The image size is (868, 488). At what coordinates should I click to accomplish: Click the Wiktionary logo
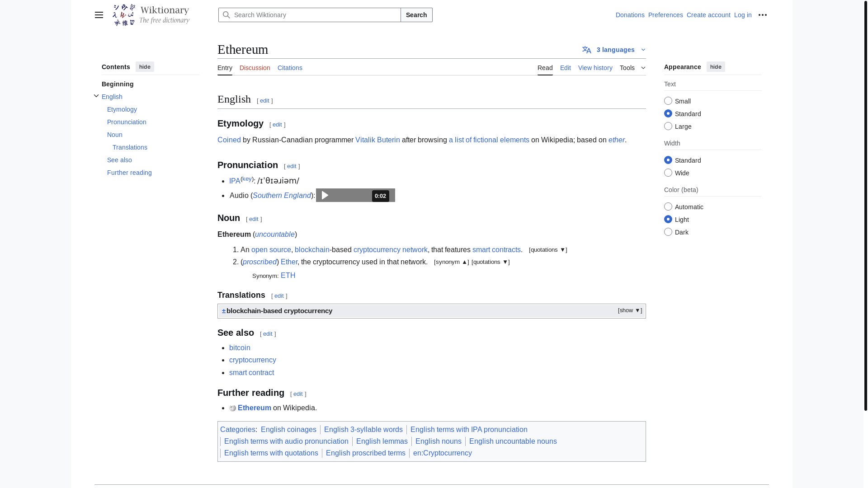(x=151, y=15)
